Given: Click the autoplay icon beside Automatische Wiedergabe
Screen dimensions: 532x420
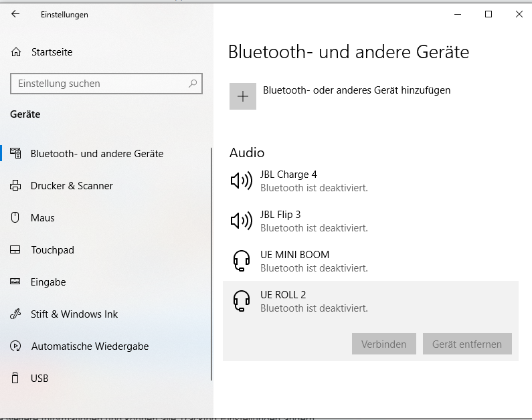Looking at the screenshot, I should (15, 346).
